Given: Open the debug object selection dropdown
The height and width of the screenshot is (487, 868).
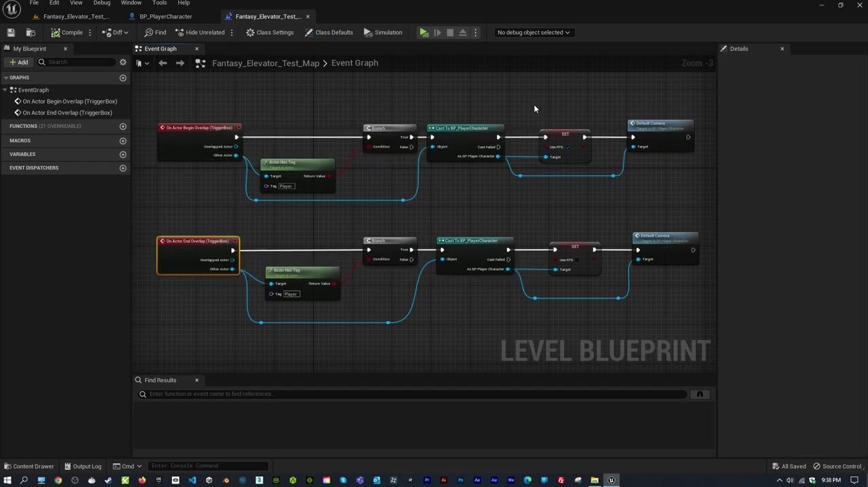Looking at the screenshot, I should (534, 33).
